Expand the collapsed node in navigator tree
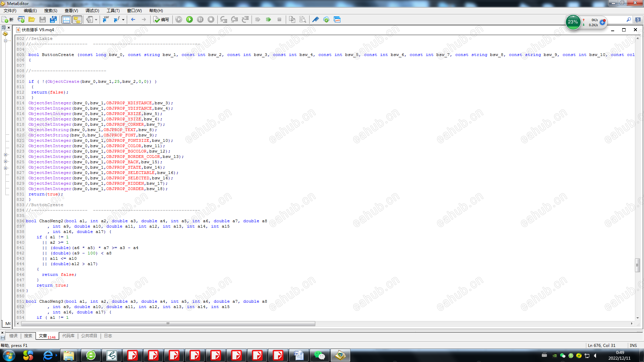The image size is (644, 362). (6, 155)
